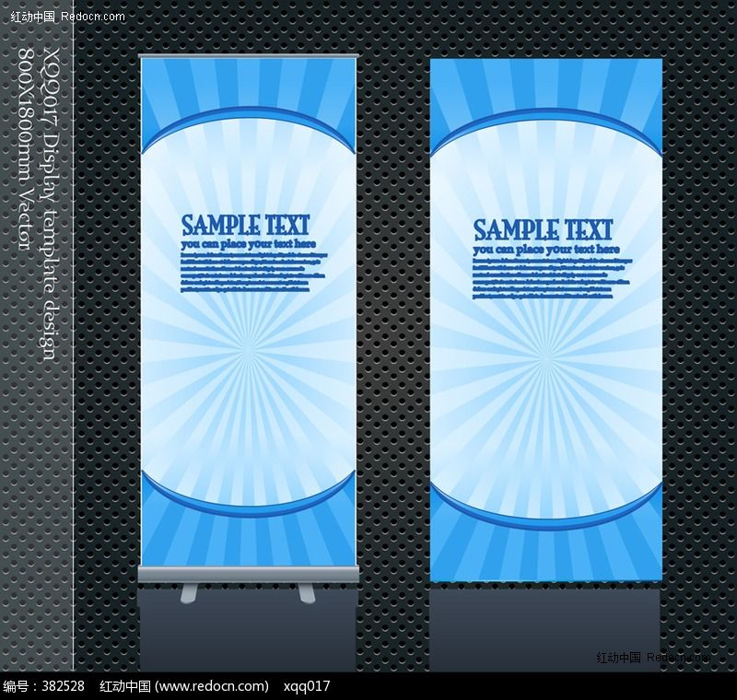Click the left banner's paragraph text block

(x=254, y=273)
